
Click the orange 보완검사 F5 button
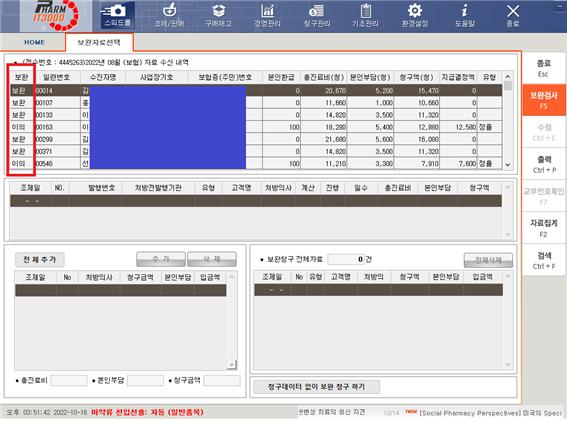coord(543,100)
